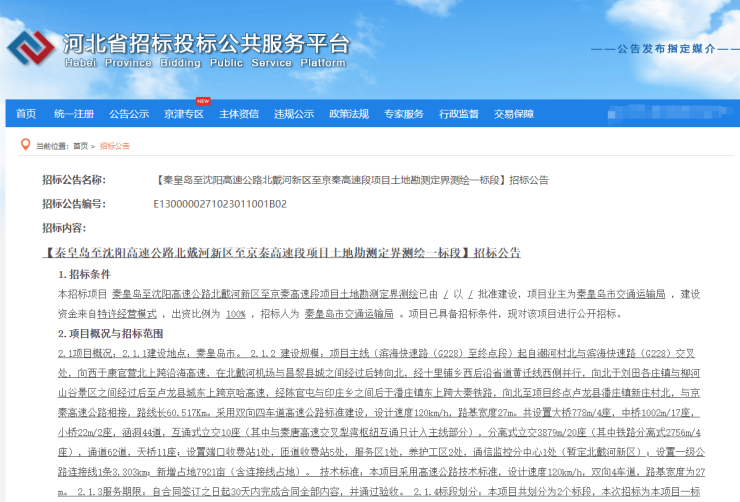
Task: Click the line beginning 2.1项目概况
Action: pos(376,353)
